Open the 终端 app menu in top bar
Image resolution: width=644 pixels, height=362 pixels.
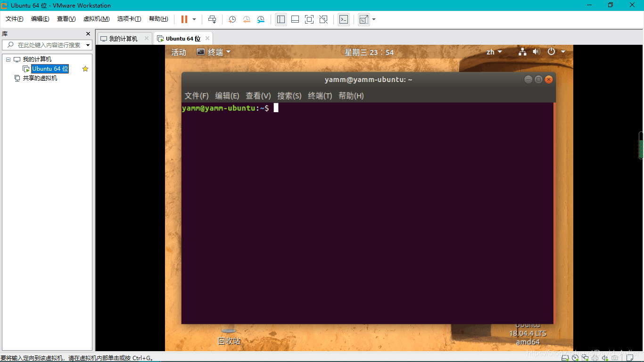pyautogui.click(x=214, y=52)
